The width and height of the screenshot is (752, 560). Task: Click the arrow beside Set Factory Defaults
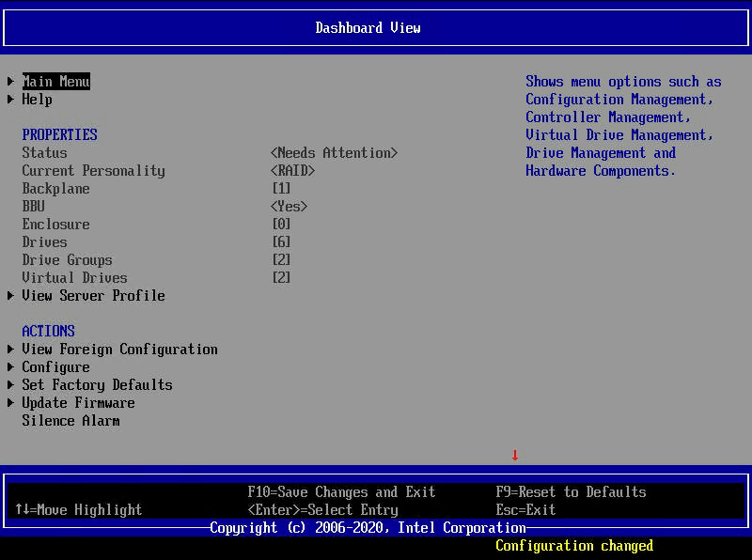(x=10, y=384)
